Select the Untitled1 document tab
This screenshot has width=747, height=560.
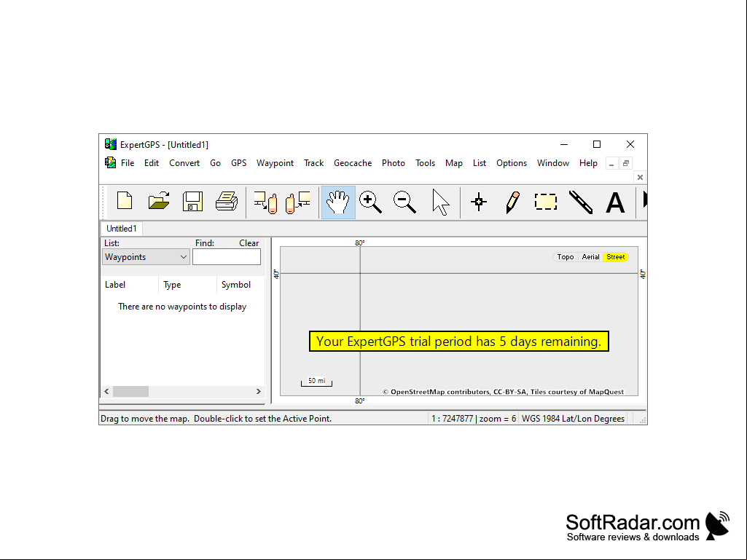122,229
